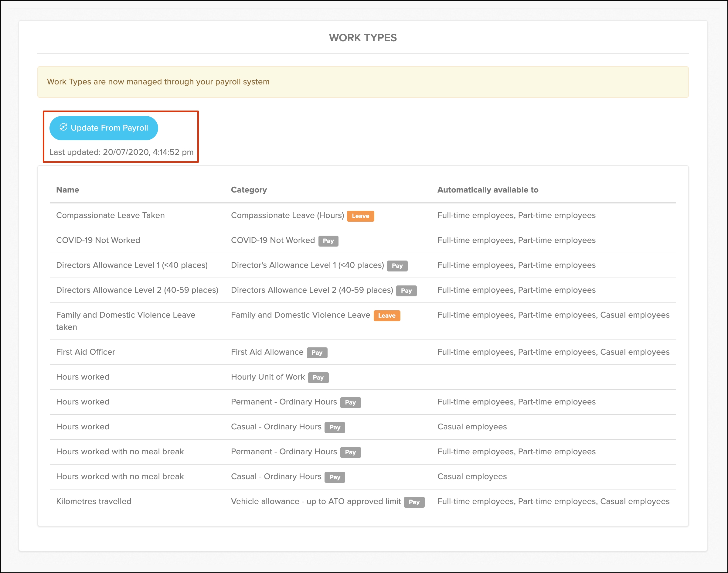Select Hours worked with no meal break, Permanent row
This screenshot has height=573, width=728.
pos(120,452)
